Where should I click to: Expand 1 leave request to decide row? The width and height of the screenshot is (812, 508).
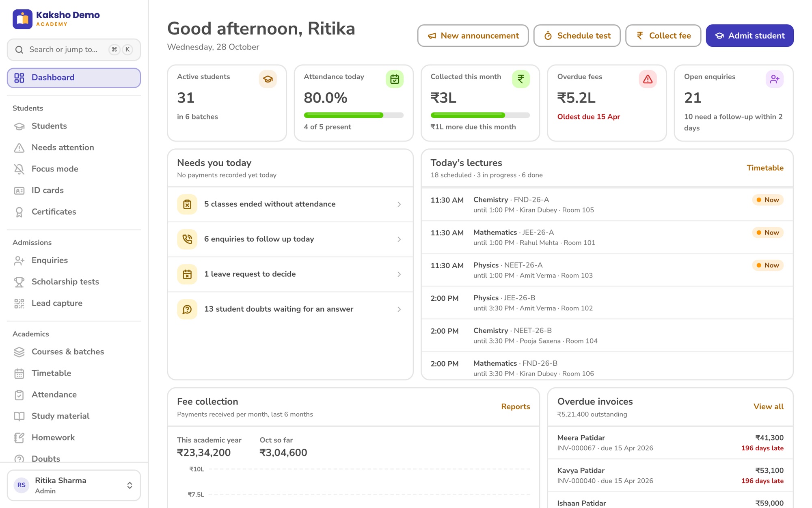tap(290, 274)
